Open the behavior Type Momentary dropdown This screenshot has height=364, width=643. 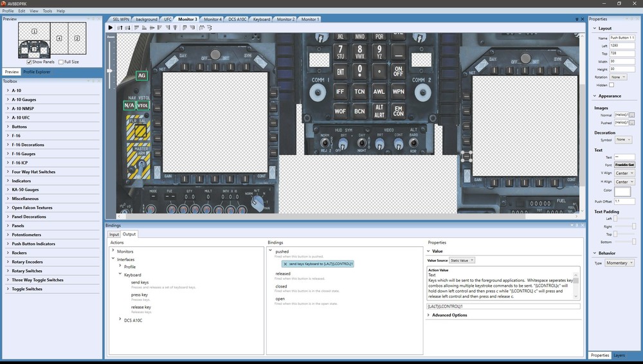coord(620,263)
